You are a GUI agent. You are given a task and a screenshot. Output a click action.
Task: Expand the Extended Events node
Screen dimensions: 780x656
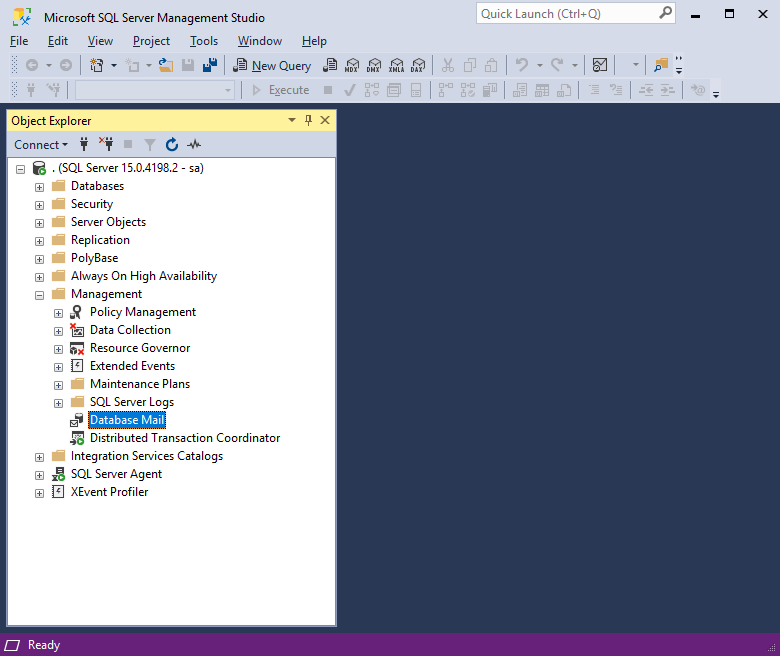point(58,368)
